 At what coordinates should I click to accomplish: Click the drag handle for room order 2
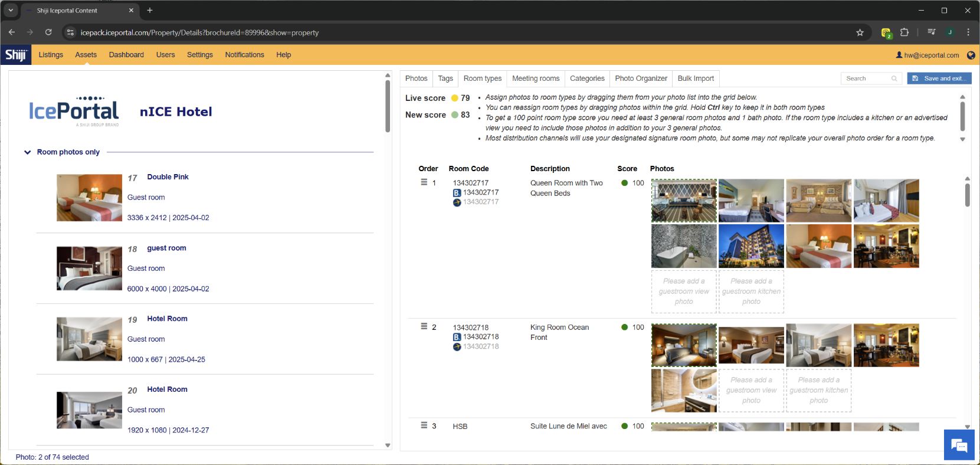coord(424,326)
